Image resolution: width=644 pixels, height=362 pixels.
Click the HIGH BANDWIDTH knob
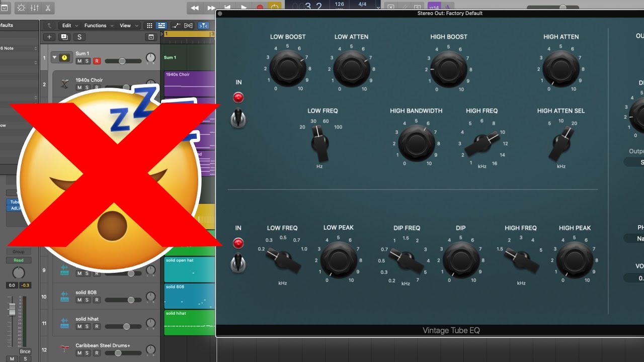point(416,143)
